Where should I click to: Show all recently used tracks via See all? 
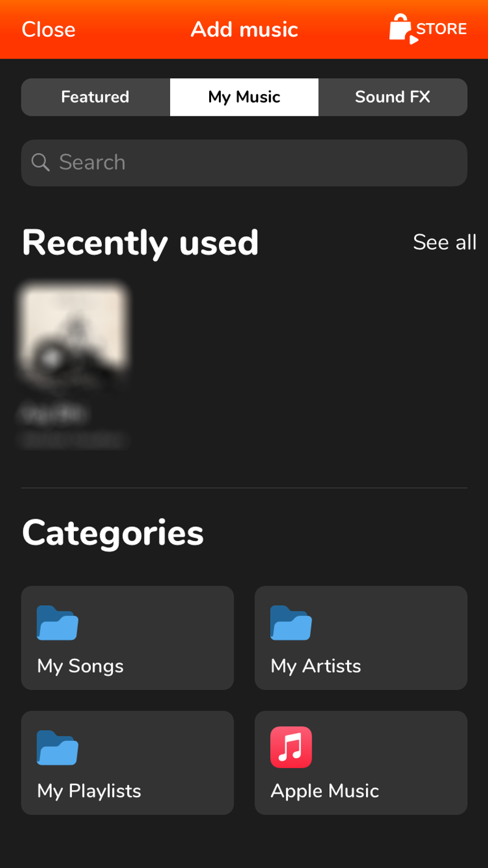pyautogui.click(x=444, y=242)
